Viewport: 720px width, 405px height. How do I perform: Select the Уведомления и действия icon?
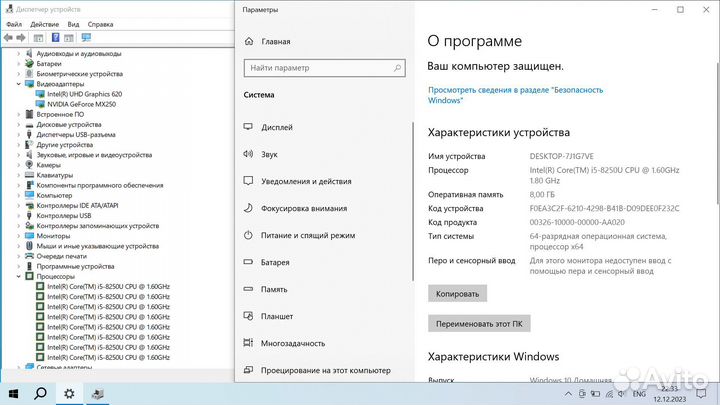point(248,181)
